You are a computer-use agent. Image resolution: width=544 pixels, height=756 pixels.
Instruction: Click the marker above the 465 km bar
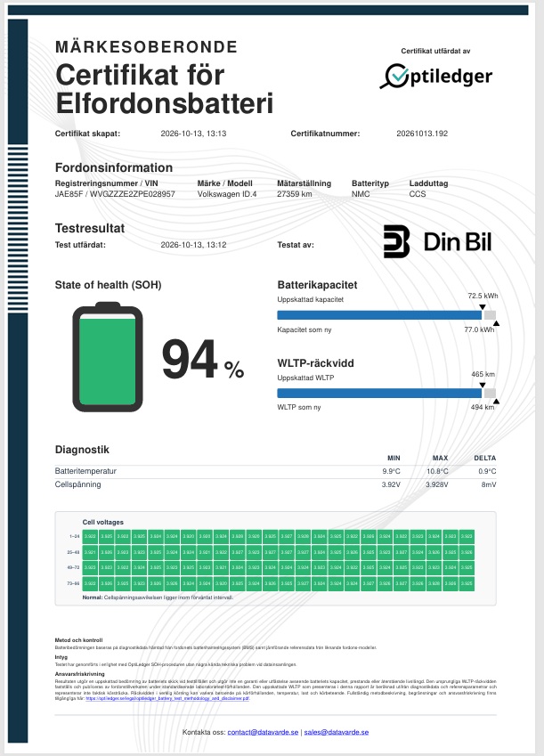point(483,386)
